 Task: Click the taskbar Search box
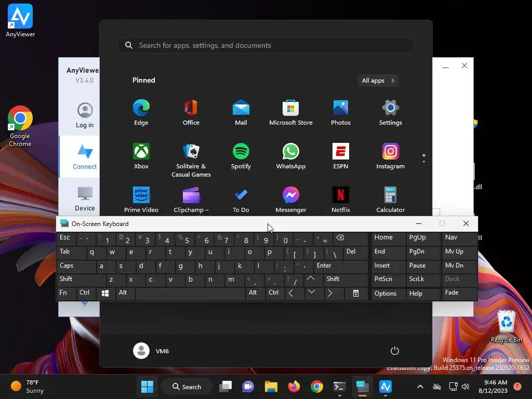(x=187, y=387)
